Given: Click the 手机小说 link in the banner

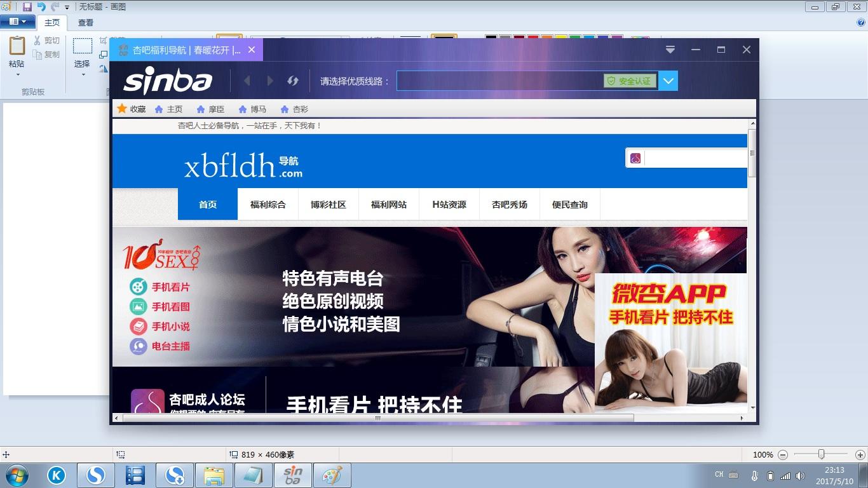Looking at the screenshot, I should point(160,327).
